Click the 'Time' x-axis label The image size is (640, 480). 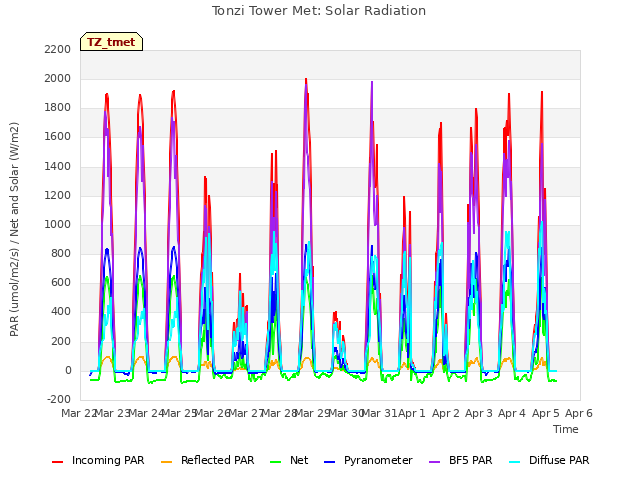566,429
